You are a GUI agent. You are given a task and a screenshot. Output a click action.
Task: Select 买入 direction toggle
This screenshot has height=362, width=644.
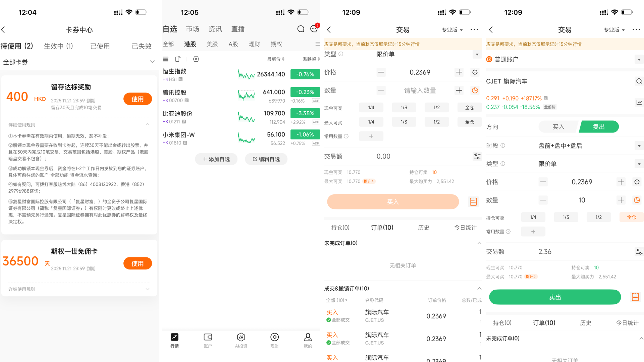(558, 127)
